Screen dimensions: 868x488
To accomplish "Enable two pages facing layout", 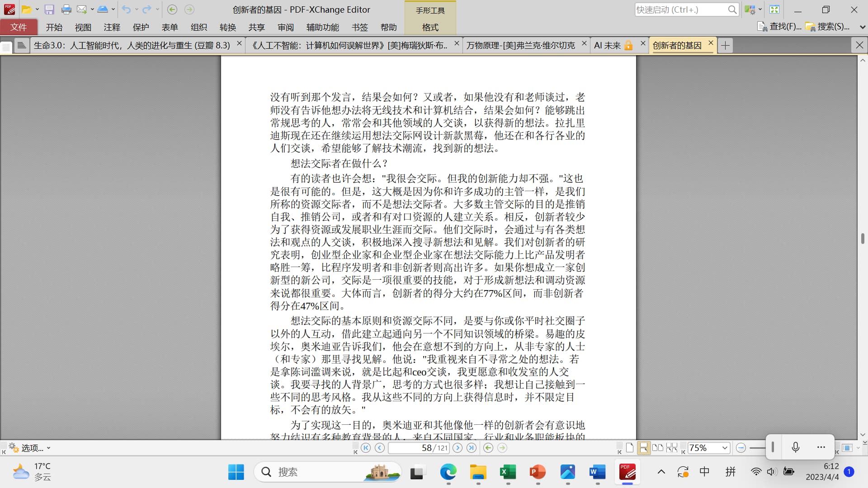I will 658,448.
